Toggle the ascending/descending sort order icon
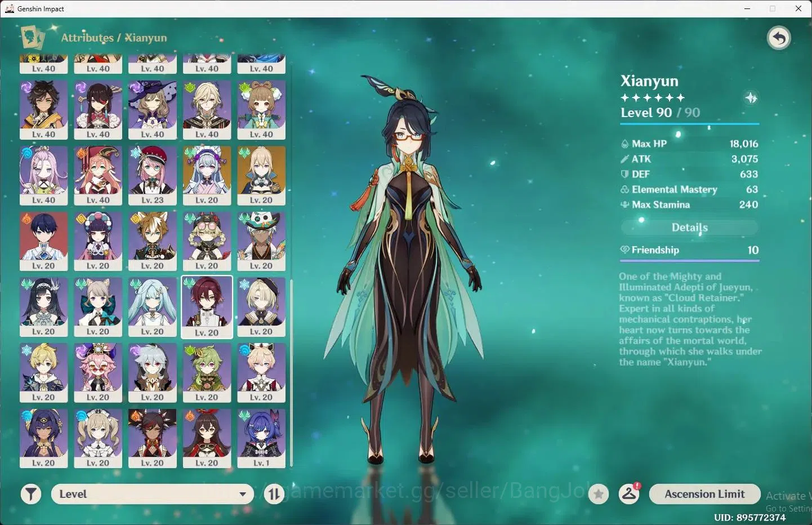 click(x=274, y=495)
